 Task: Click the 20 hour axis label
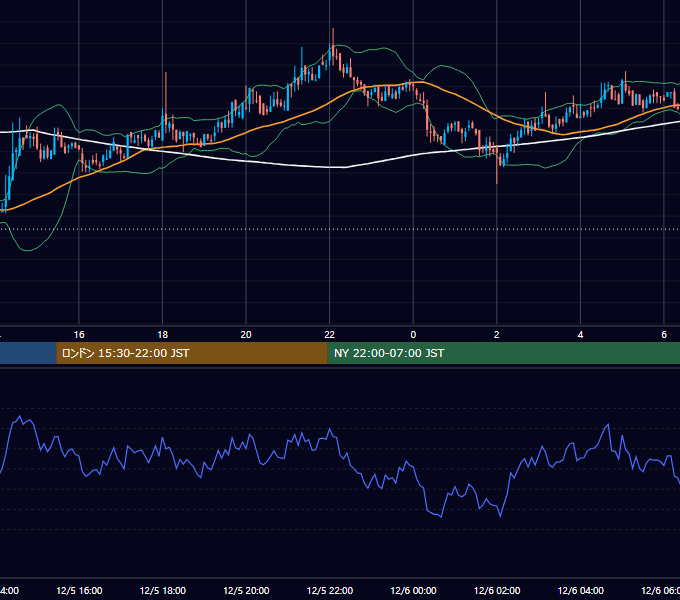click(246, 335)
